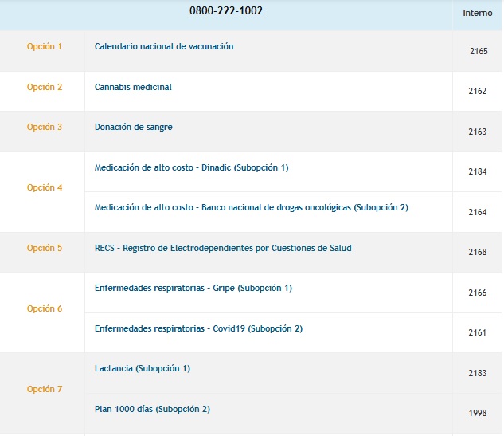Click internal extension 1998
Screen dimensions: 504x436
477,413
